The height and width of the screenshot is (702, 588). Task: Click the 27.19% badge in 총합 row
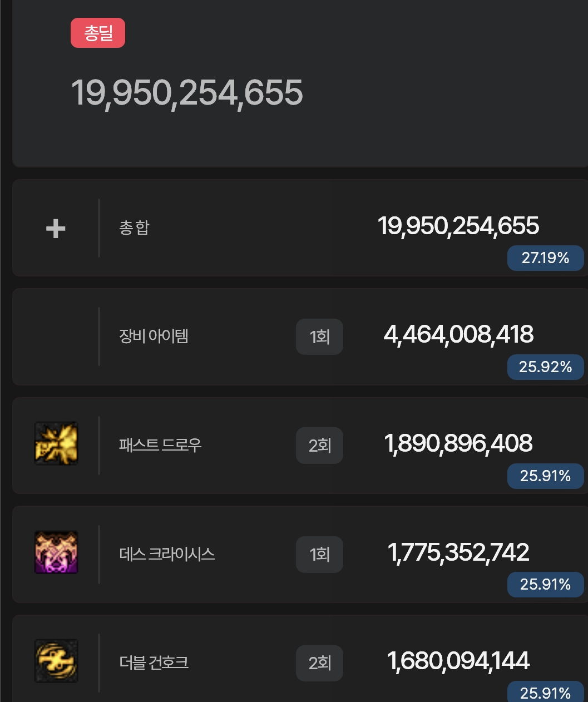click(545, 258)
